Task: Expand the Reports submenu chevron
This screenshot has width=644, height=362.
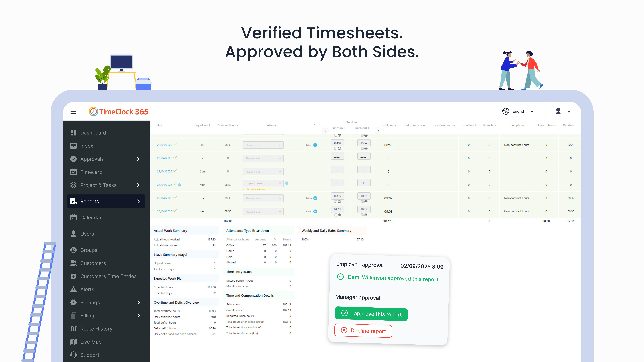Action: [x=139, y=201]
